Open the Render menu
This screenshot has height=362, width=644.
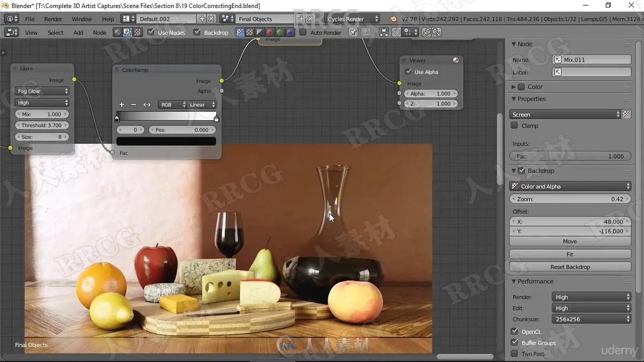click(x=53, y=19)
